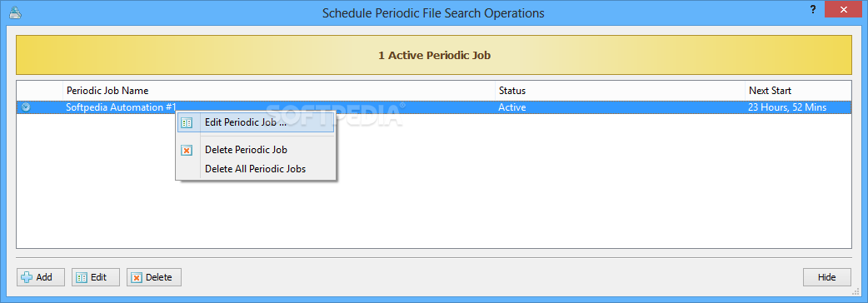
Task: Click the red X icon beside Delete Periodic Job
Action: [x=187, y=150]
